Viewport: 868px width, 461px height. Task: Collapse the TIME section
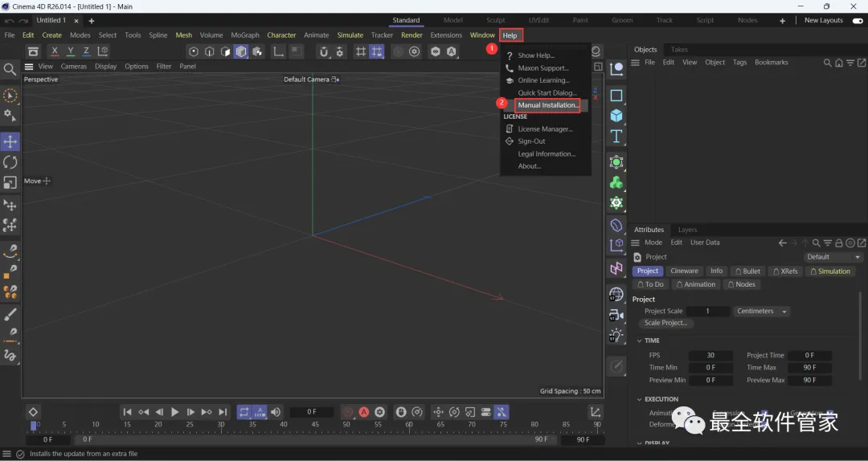pyautogui.click(x=640, y=341)
